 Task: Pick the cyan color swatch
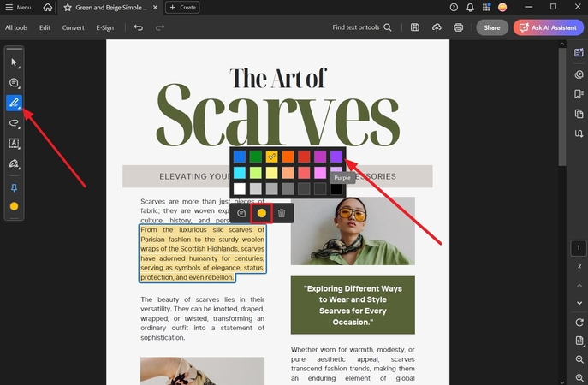(240, 173)
